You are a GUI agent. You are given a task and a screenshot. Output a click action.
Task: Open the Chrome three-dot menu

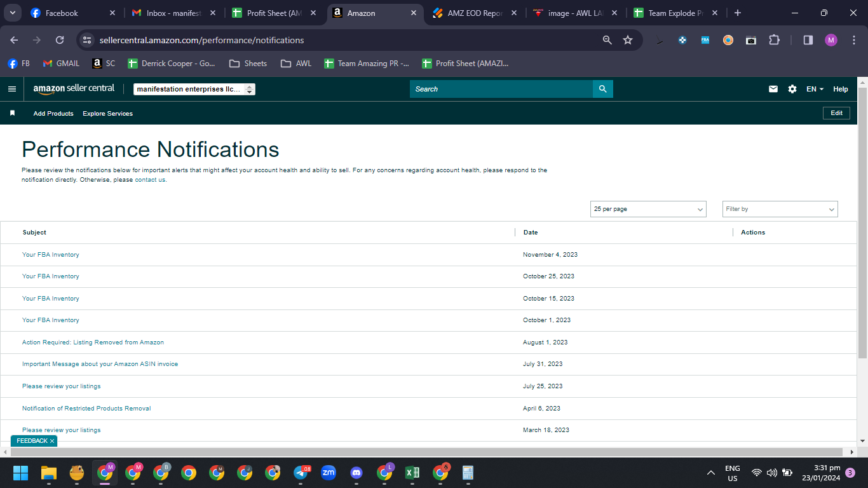[x=853, y=40]
